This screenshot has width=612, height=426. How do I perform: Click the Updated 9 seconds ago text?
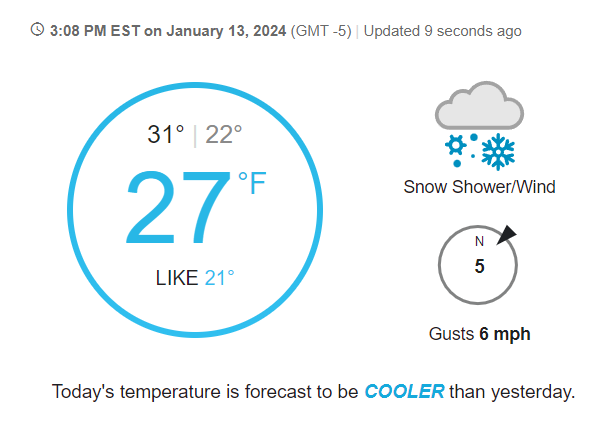(x=442, y=31)
